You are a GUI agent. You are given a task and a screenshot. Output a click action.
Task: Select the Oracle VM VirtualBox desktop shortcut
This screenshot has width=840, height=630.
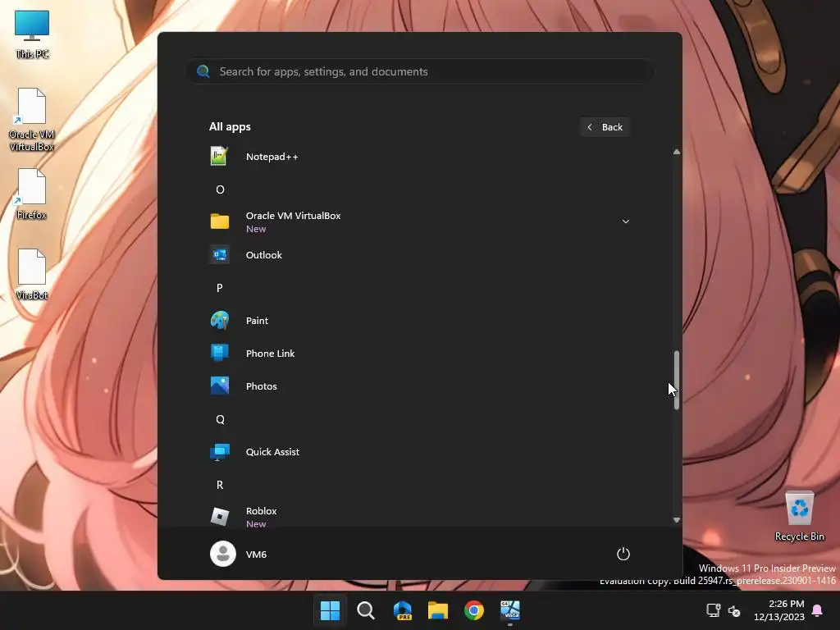click(32, 119)
